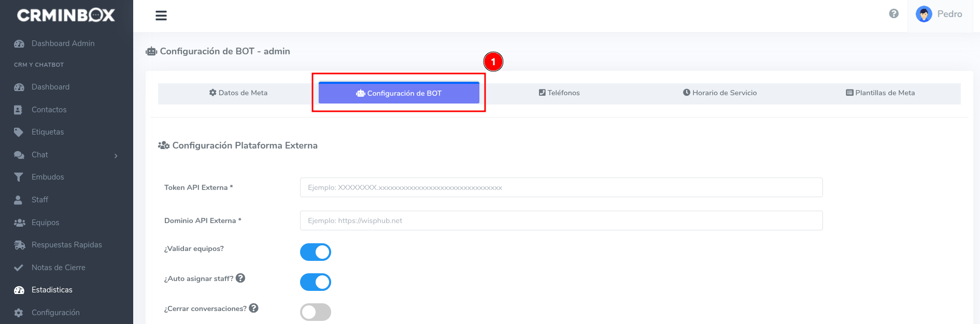The width and height of the screenshot is (980, 324).
Task: Click the hamburger menu icon
Action: [161, 16]
